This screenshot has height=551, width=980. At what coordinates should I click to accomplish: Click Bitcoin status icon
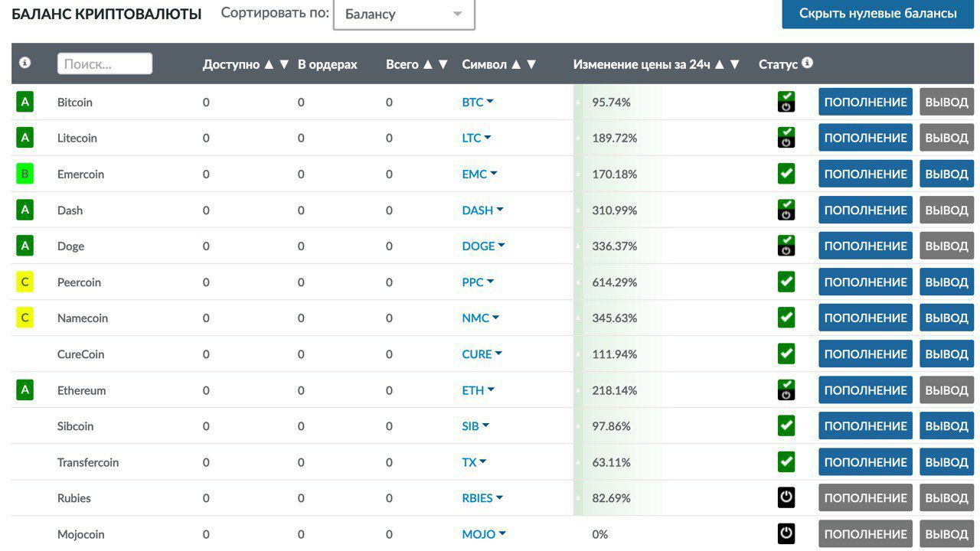point(786,102)
